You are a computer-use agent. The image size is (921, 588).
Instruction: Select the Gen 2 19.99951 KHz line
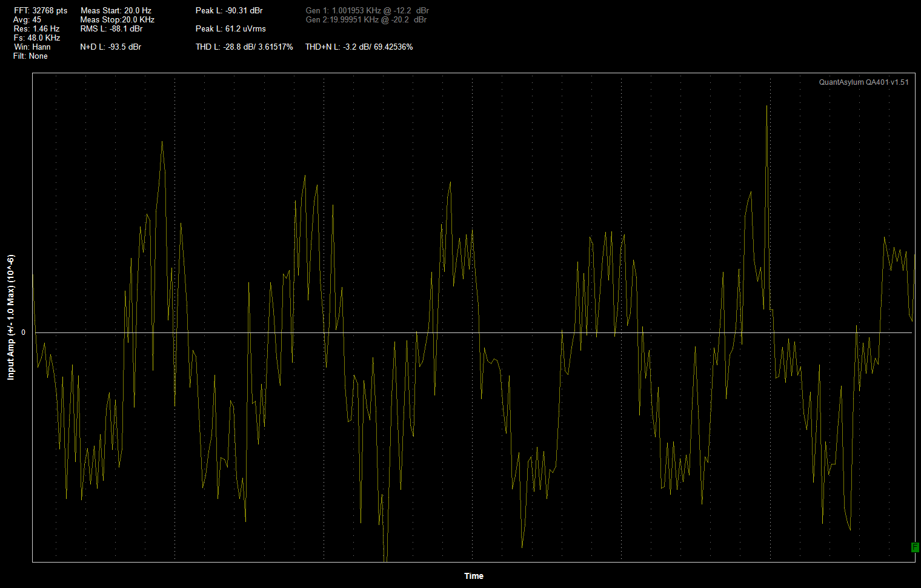click(366, 20)
